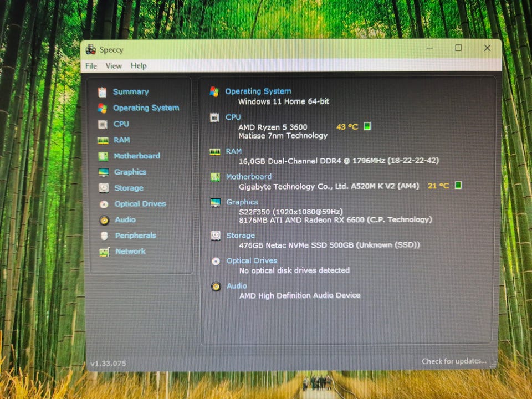Minimize the Speccy window
This screenshot has height=399, width=532.
pos(430,48)
